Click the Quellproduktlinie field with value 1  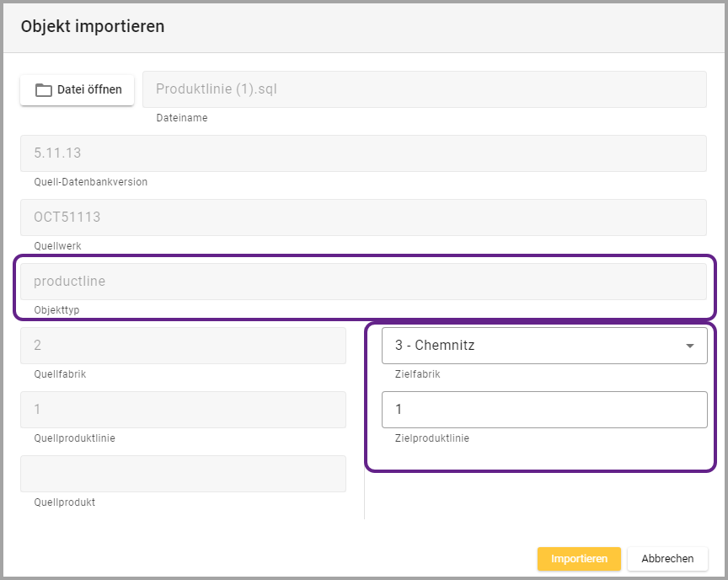tap(183, 410)
